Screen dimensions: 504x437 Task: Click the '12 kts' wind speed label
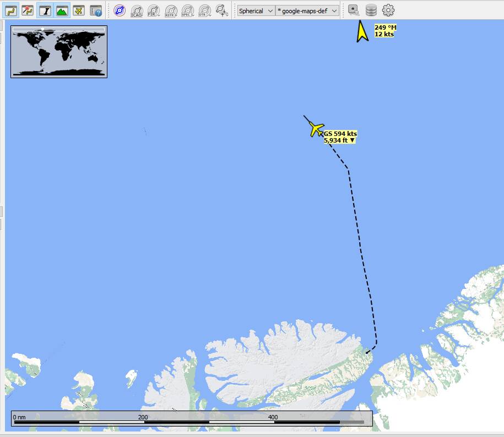[384, 34]
